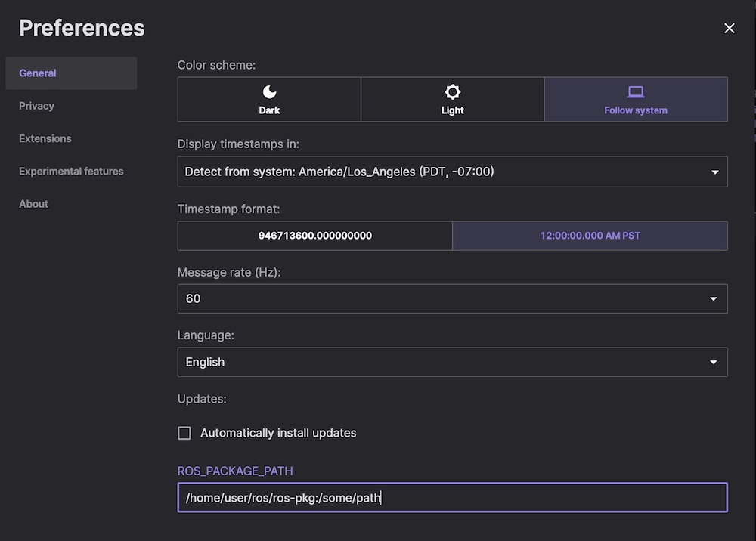This screenshot has height=541, width=756.
Task: Click the Follow system label text
Action: [x=636, y=110]
